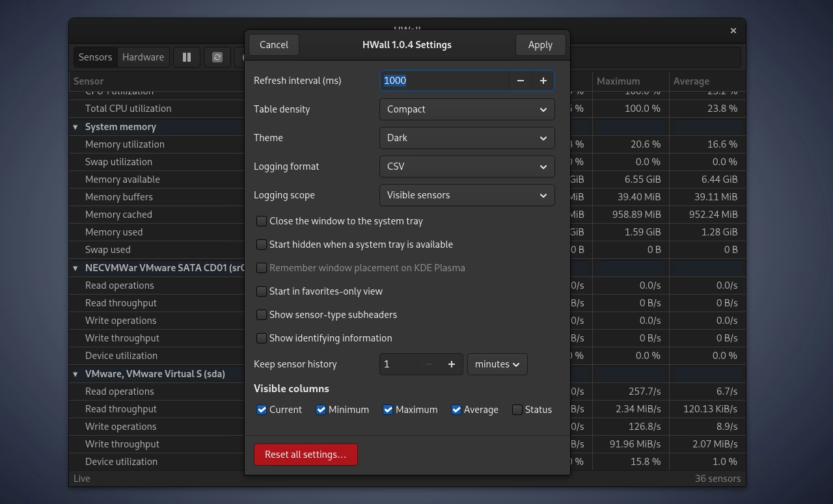Screen dimensions: 833x504
Task: Click the refresh icon in toolbar
Action: pos(217,57)
